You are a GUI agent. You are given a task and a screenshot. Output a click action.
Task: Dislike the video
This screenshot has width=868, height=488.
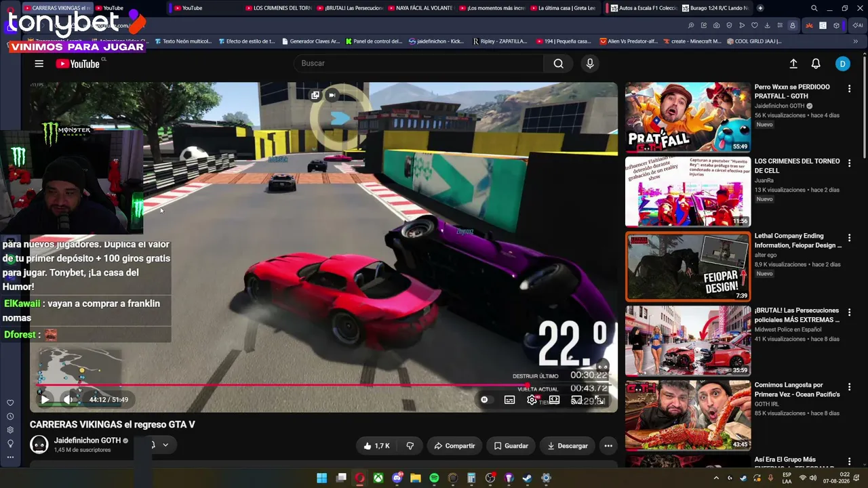click(410, 446)
